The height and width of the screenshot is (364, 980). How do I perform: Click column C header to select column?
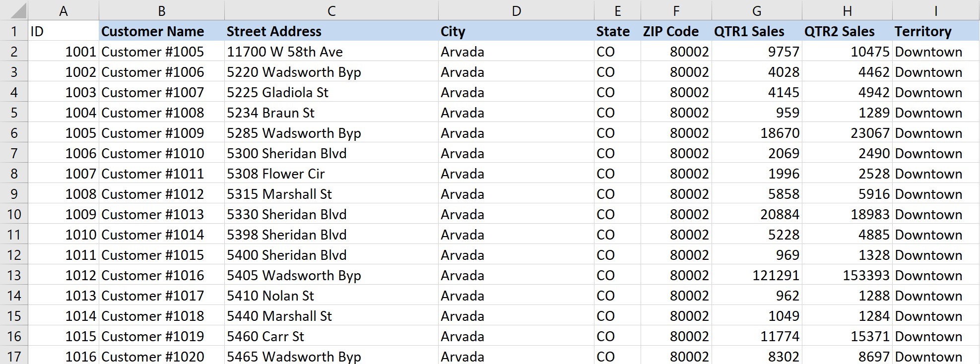(331, 10)
